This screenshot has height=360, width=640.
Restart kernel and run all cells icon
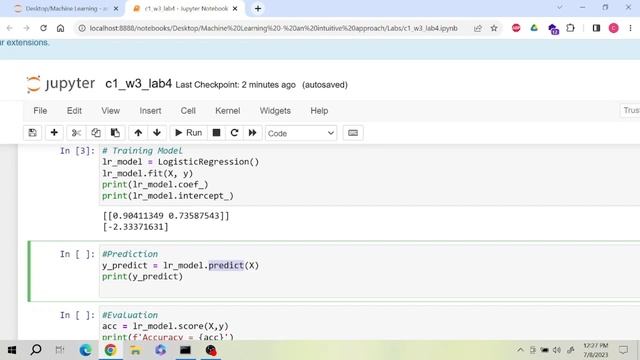[x=252, y=133]
